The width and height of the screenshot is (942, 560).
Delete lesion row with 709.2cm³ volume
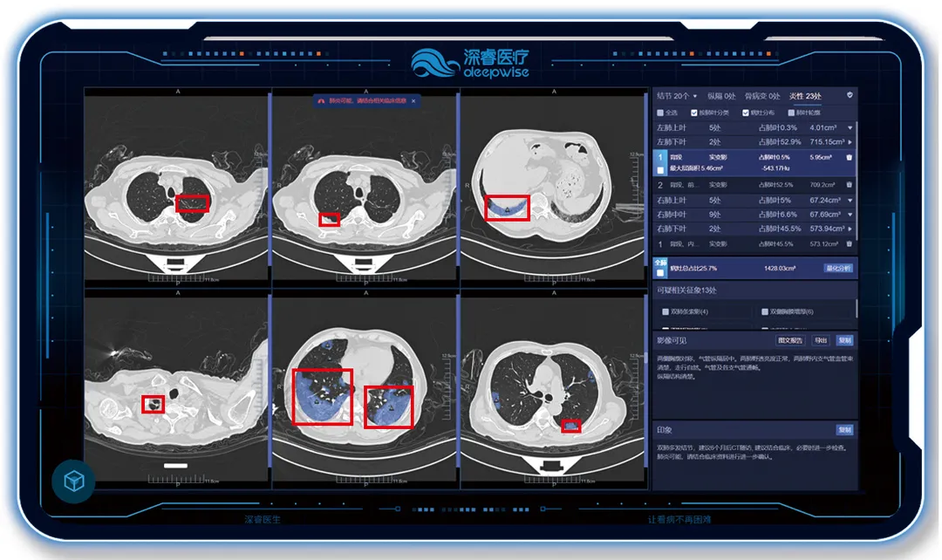pyautogui.click(x=849, y=184)
